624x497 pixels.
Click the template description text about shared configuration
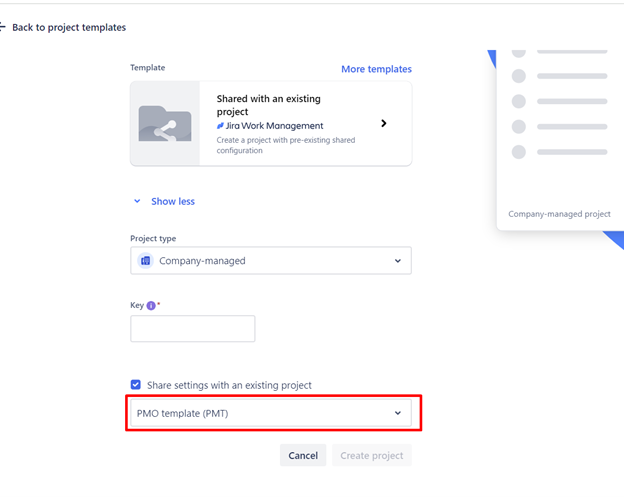point(286,145)
